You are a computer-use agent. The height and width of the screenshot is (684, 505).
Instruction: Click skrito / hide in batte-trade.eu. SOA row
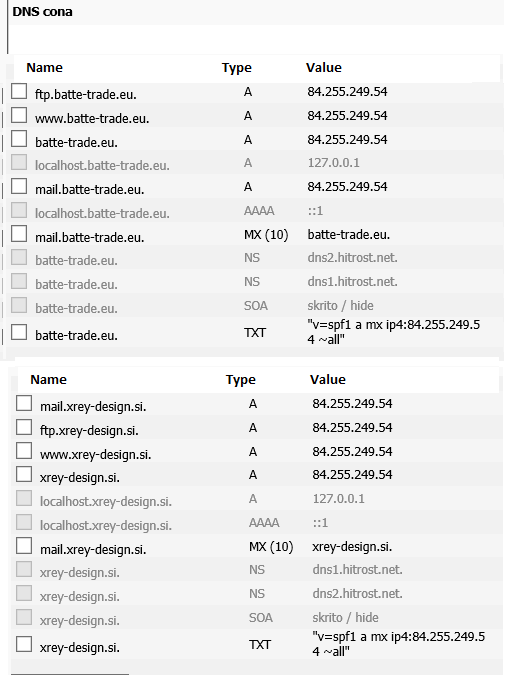click(340, 305)
